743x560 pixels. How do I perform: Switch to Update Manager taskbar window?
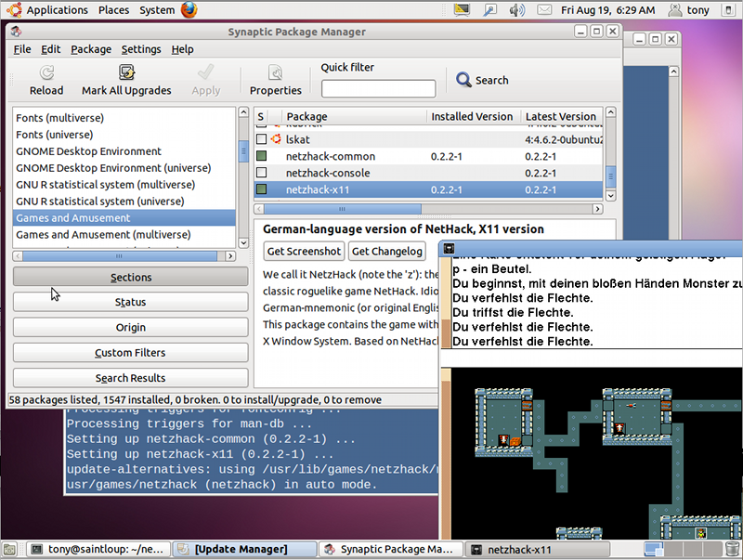tap(243, 549)
